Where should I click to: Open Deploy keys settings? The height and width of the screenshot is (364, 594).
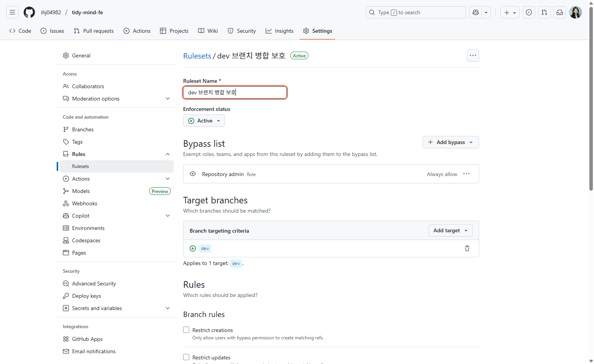[117, 296]
